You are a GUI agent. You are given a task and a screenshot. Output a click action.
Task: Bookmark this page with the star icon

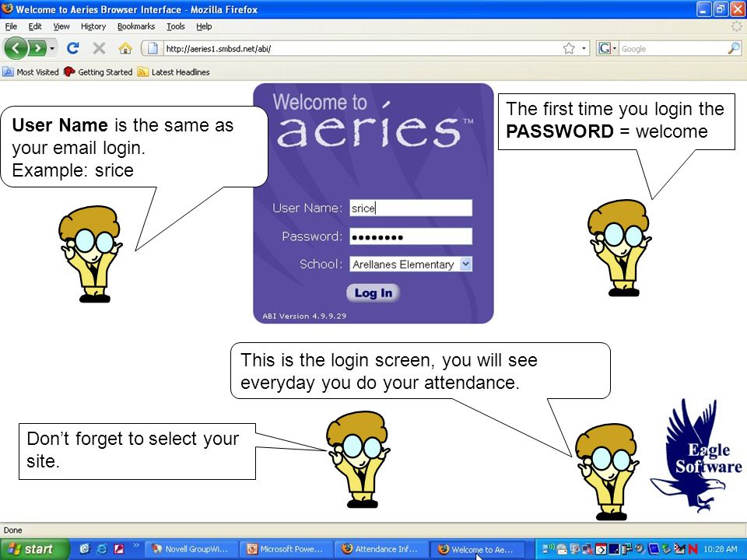pos(568,48)
